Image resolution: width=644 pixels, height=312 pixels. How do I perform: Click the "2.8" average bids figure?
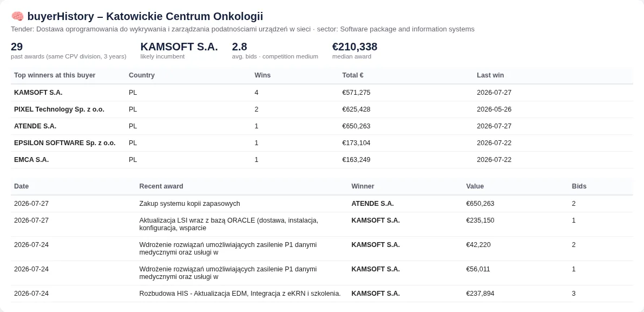pyautogui.click(x=239, y=47)
